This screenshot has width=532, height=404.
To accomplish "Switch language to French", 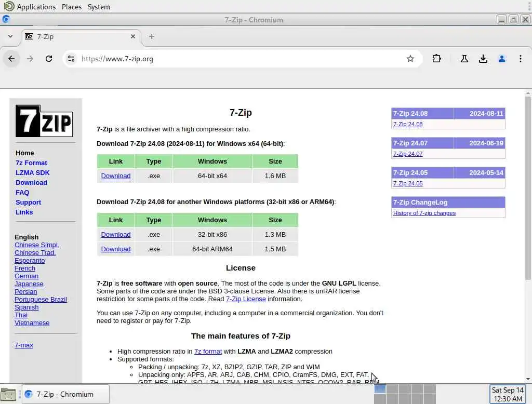I will tap(25, 268).
